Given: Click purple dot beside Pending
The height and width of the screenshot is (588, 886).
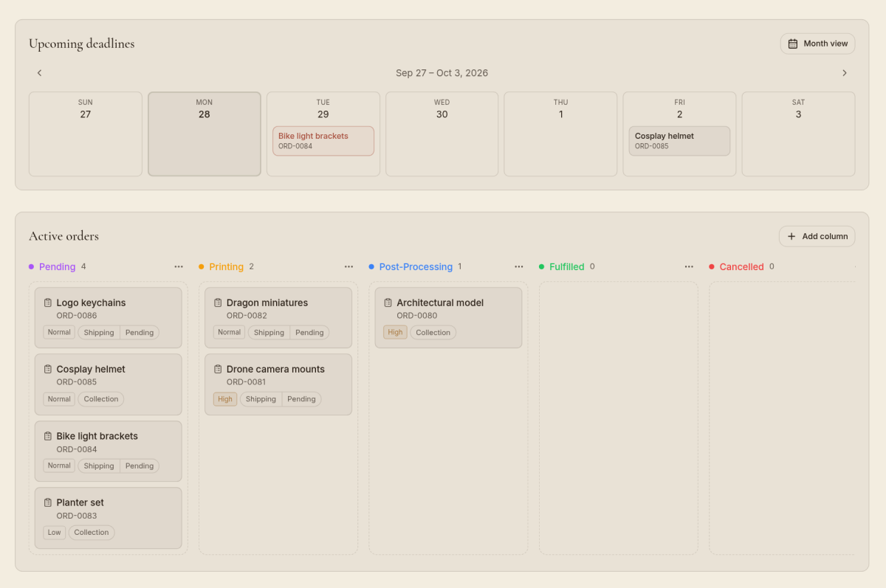Looking at the screenshot, I should (x=31, y=267).
